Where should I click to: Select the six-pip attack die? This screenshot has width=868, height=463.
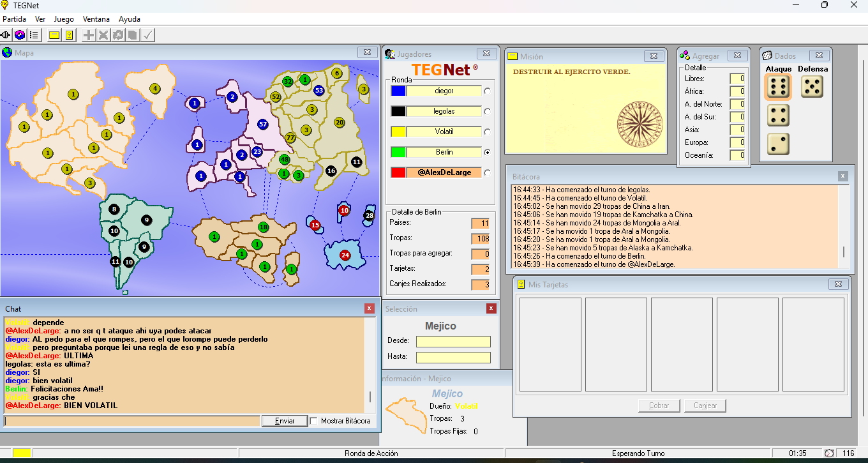click(x=778, y=87)
